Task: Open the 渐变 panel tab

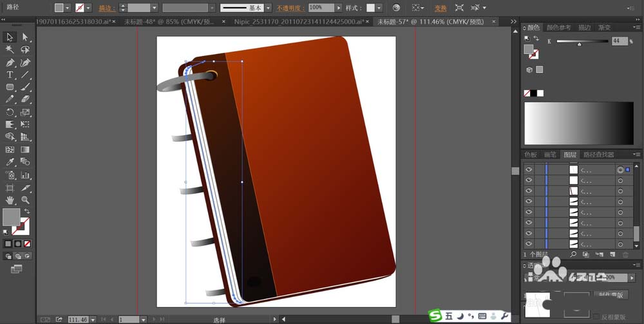Action: pyautogui.click(x=604, y=28)
